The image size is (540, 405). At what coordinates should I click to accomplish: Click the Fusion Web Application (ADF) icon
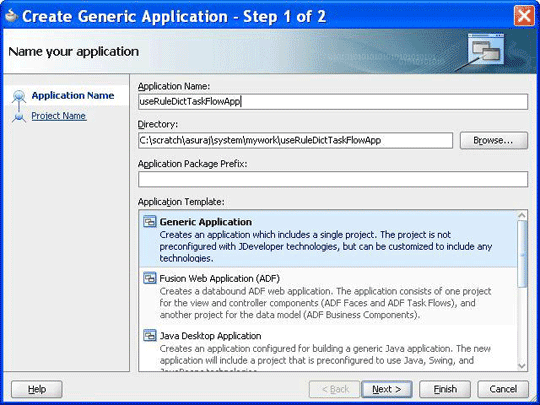[x=150, y=278]
